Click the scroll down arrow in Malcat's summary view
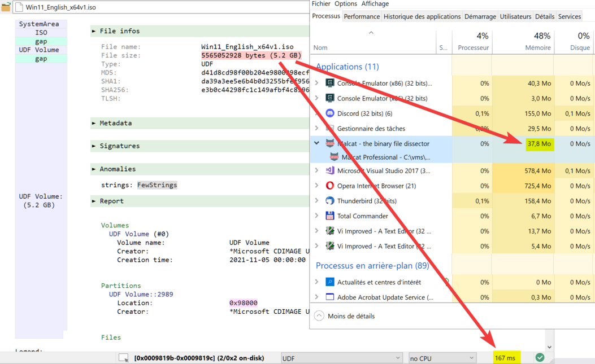This screenshot has height=364, width=595. [x=549, y=347]
